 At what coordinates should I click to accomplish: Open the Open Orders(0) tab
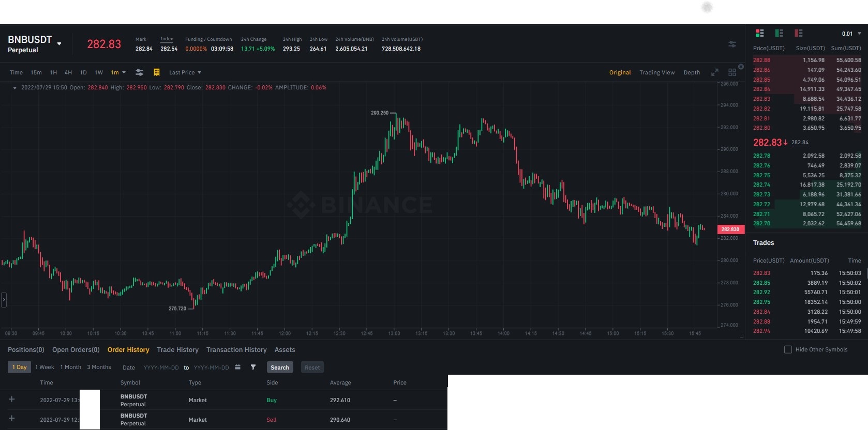coord(76,350)
